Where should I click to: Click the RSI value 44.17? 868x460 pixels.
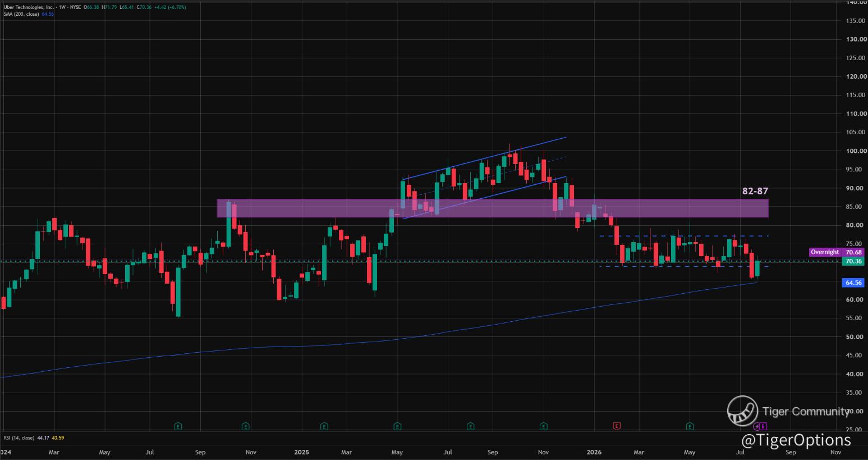[43, 438]
